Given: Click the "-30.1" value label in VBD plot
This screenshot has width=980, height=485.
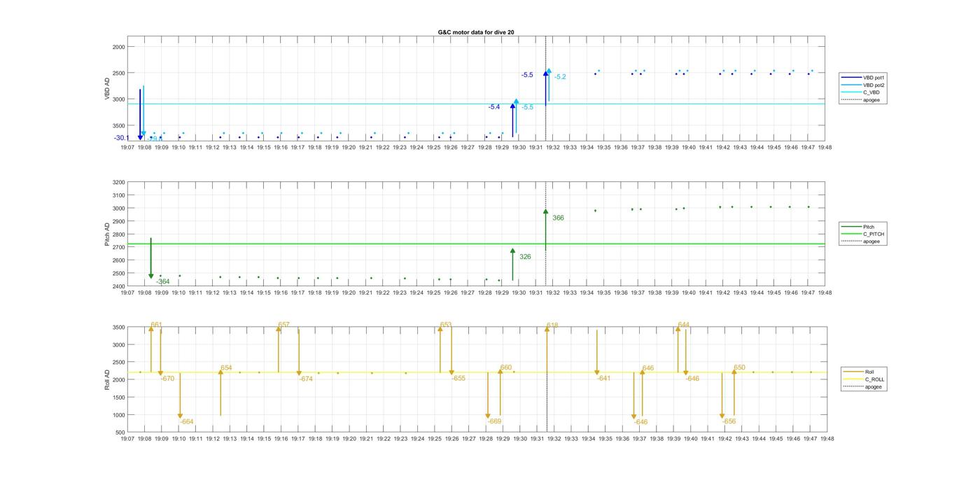Looking at the screenshot, I should coord(122,139).
